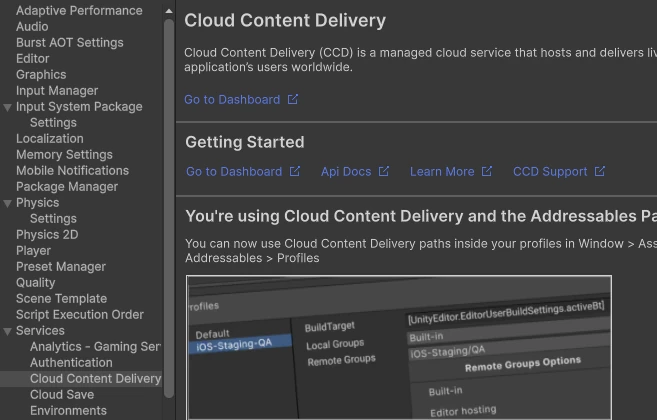This screenshot has width=657, height=420.
Task: Collapse the Input System Package tree node
Action: click(7, 107)
